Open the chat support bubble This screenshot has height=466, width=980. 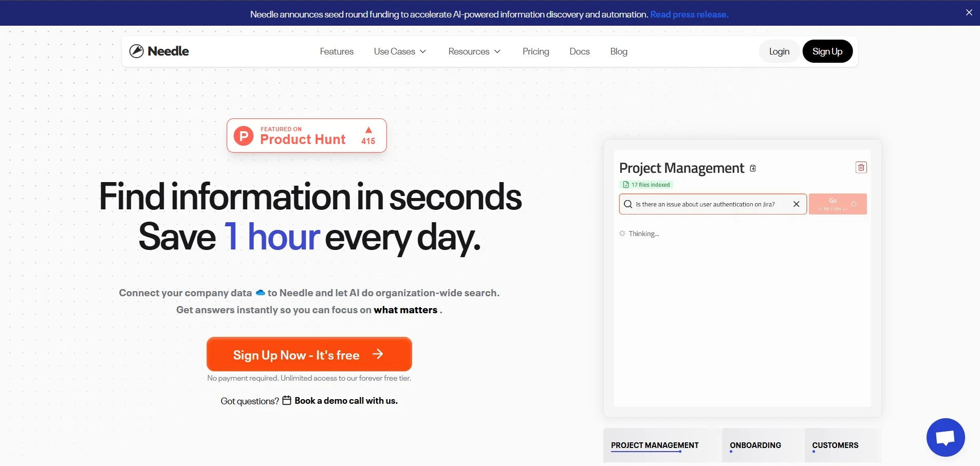point(945,437)
